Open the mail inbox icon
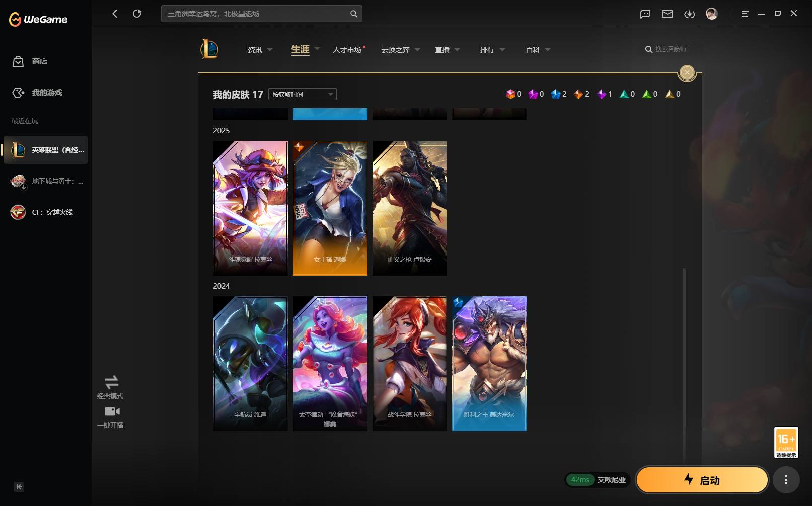Screen dimensions: 812x506 coord(668,14)
